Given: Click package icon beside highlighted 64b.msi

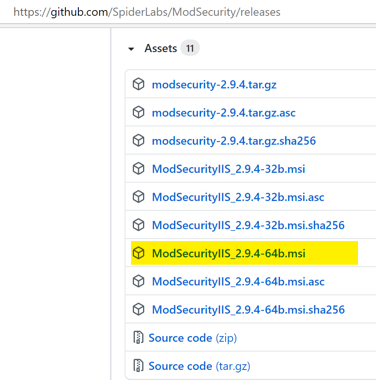Looking at the screenshot, I should tap(138, 253).
